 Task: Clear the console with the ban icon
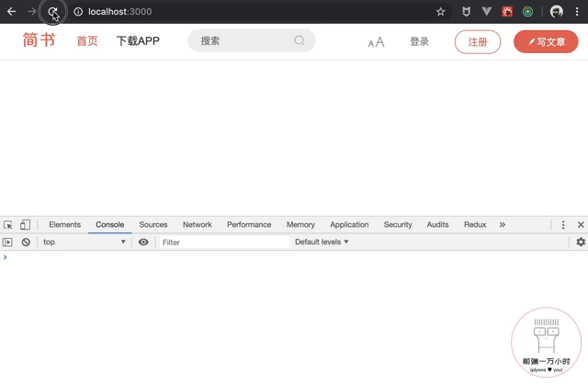[26, 242]
